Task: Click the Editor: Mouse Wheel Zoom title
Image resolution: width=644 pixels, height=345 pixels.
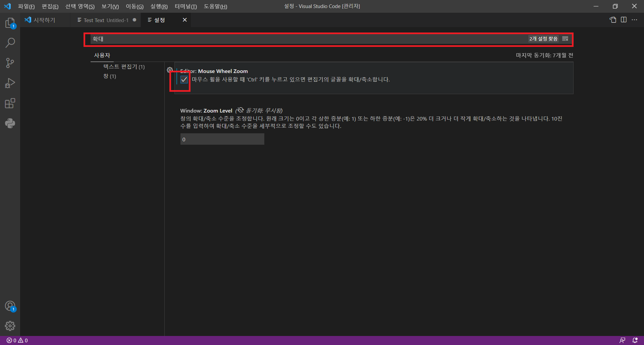Action: 214,71
